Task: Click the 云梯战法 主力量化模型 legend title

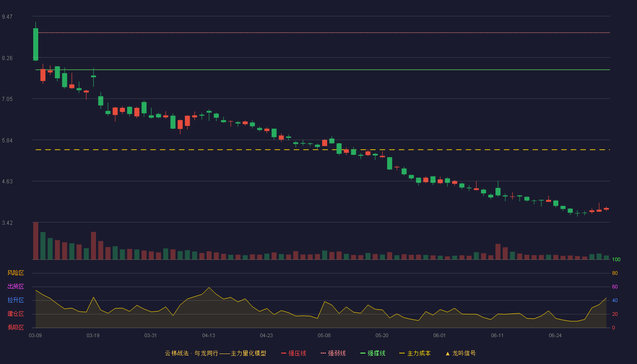Action: coord(215,353)
